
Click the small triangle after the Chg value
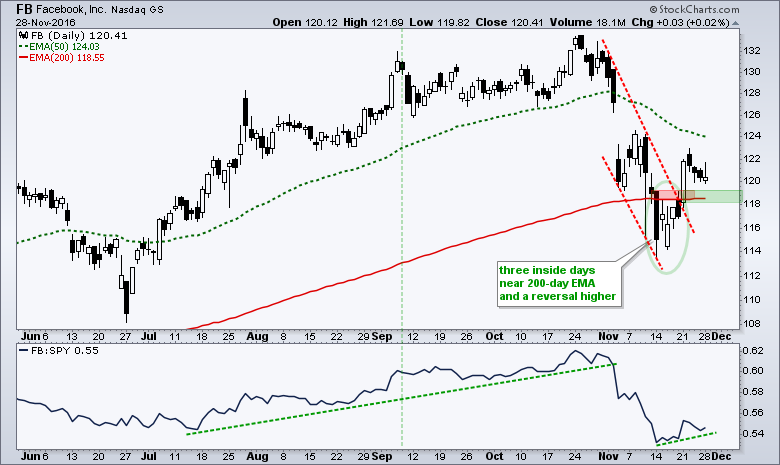click(735, 23)
